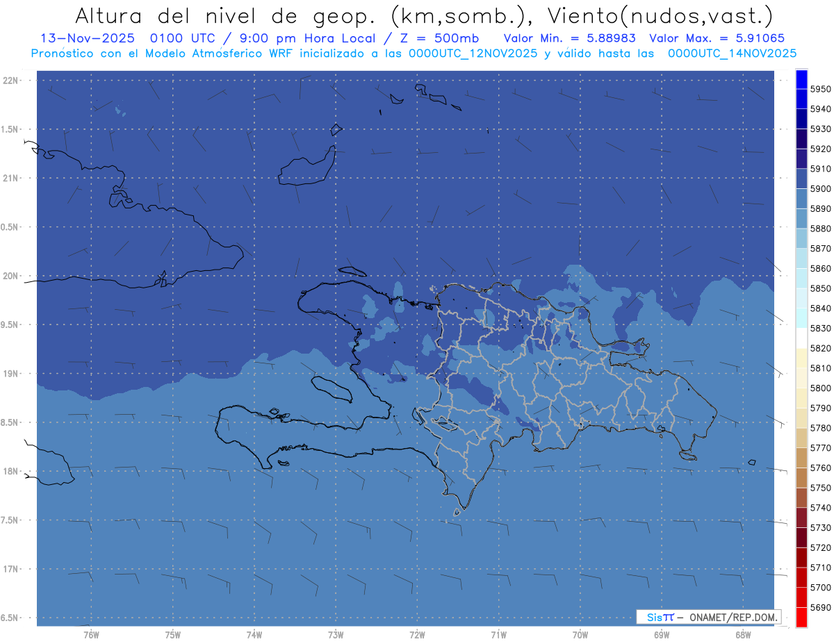Click the '74W' longitude label

tap(254, 635)
